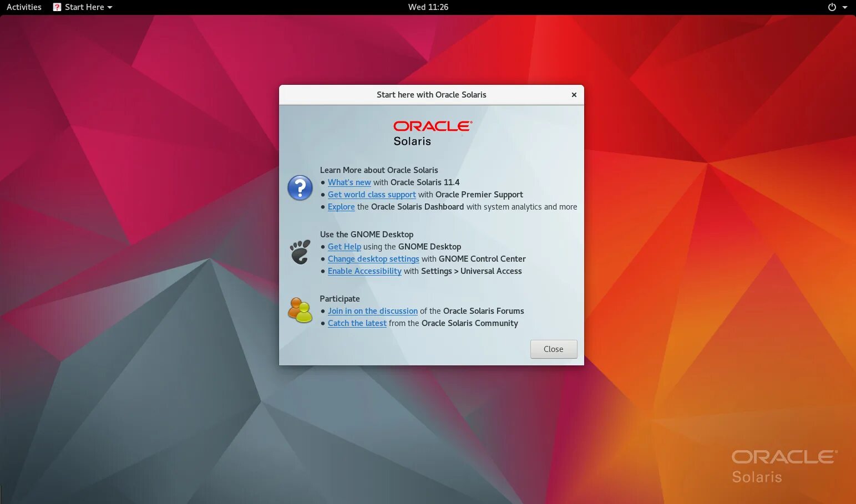Click the GNOME footprint icon
This screenshot has height=504, width=856.
pyautogui.click(x=300, y=252)
